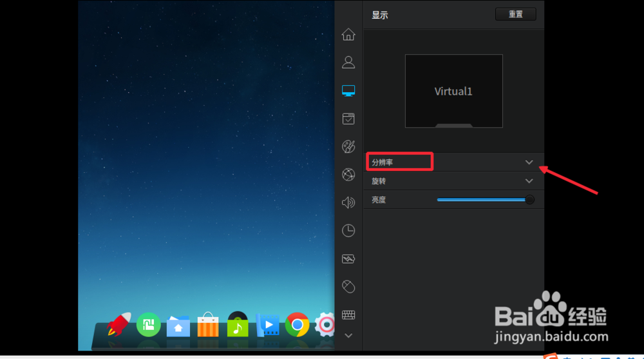644x359 pixels.
Task: Select the Virtual1 monitor preview
Action: (x=454, y=91)
